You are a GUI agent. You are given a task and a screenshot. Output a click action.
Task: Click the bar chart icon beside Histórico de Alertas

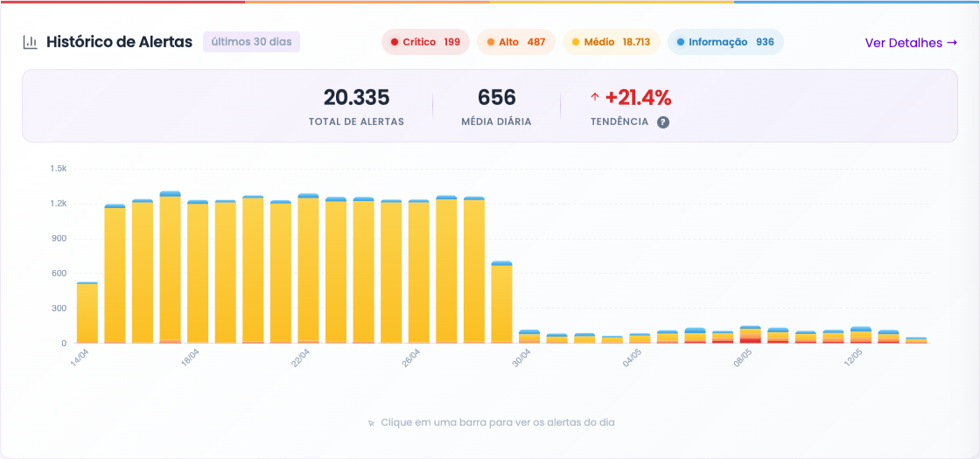[x=30, y=43]
